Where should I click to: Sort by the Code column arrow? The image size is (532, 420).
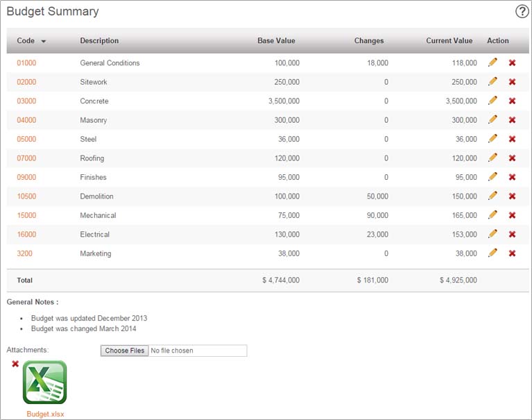(44, 42)
